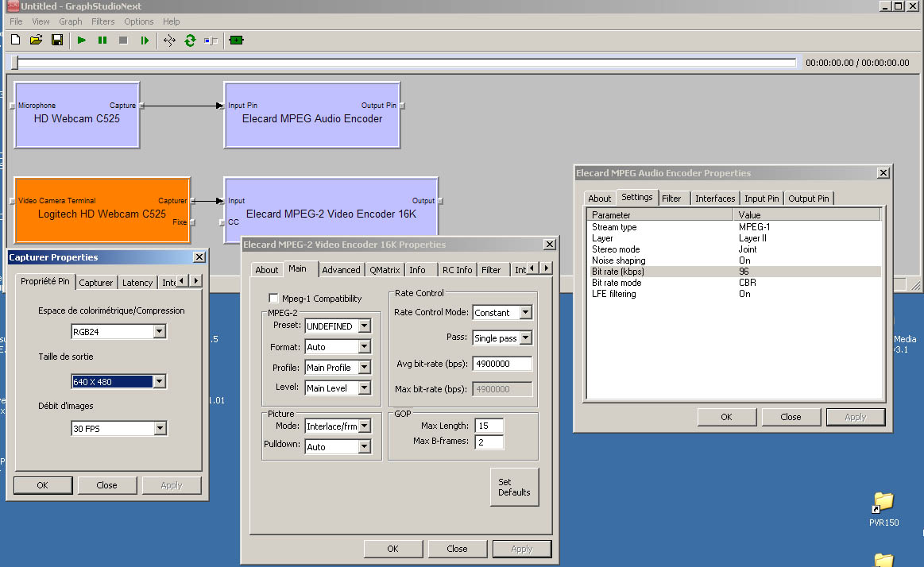Screen dimensions: 924x567
Task: Open the Filters menu
Action: coord(102,21)
